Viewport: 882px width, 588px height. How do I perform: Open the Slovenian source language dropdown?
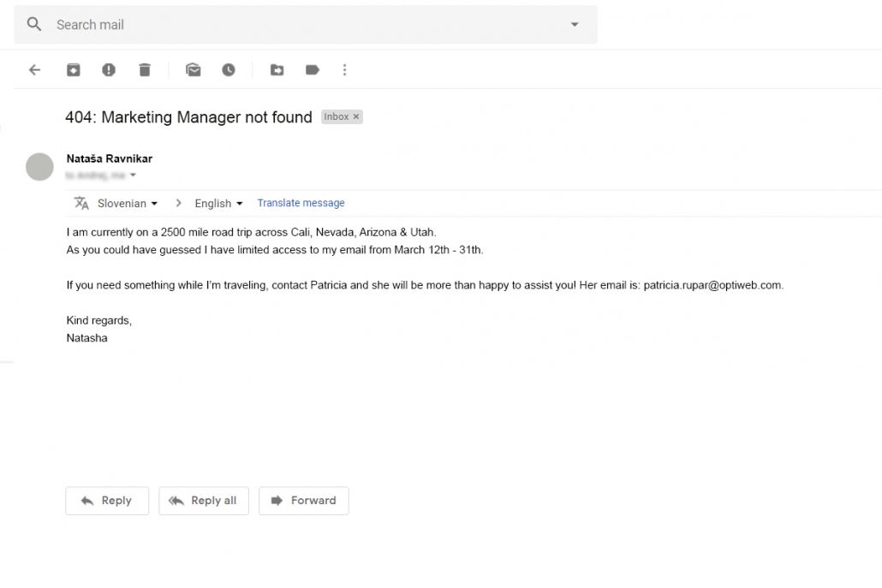[x=128, y=204]
